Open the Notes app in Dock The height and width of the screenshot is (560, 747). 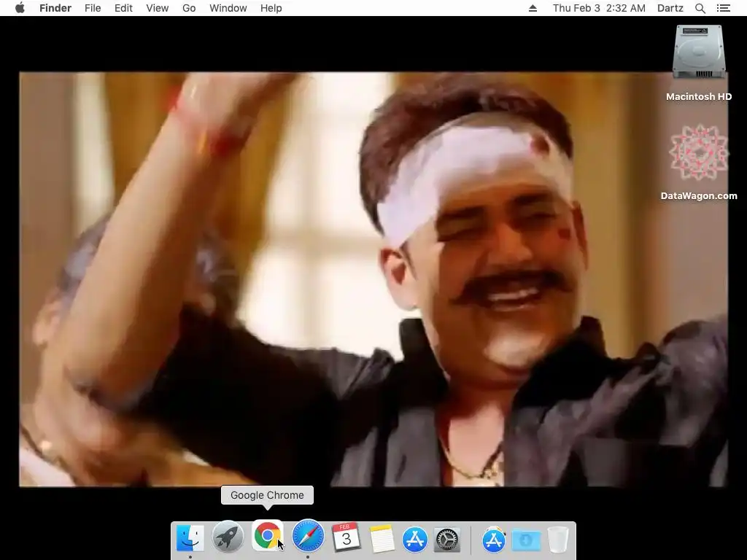[382, 539]
